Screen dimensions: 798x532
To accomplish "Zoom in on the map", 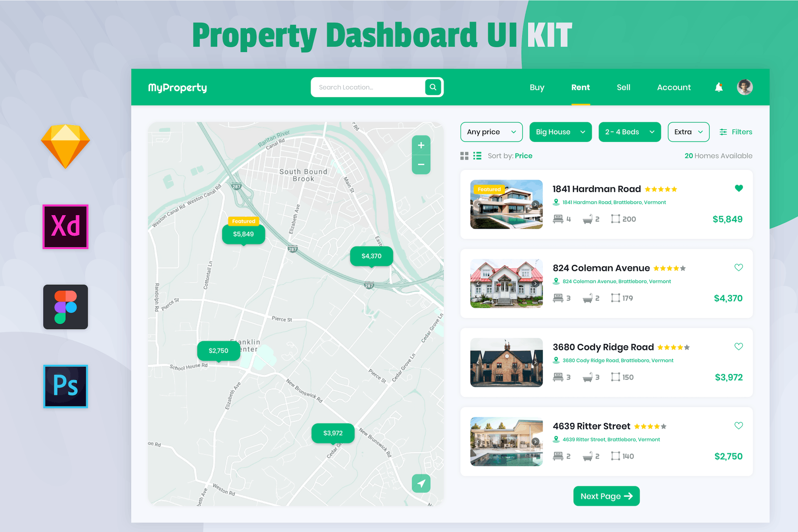I will pyautogui.click(x=421, y=145).
